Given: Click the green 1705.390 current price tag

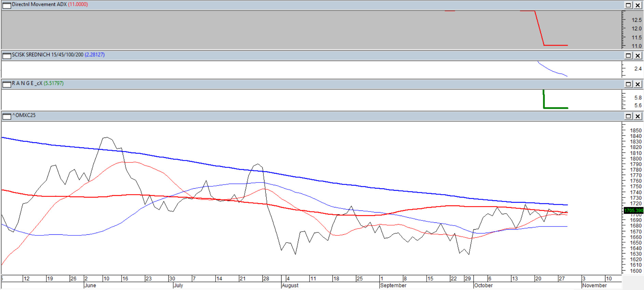Looking at the screenshot, I should (x=633, y=211).
